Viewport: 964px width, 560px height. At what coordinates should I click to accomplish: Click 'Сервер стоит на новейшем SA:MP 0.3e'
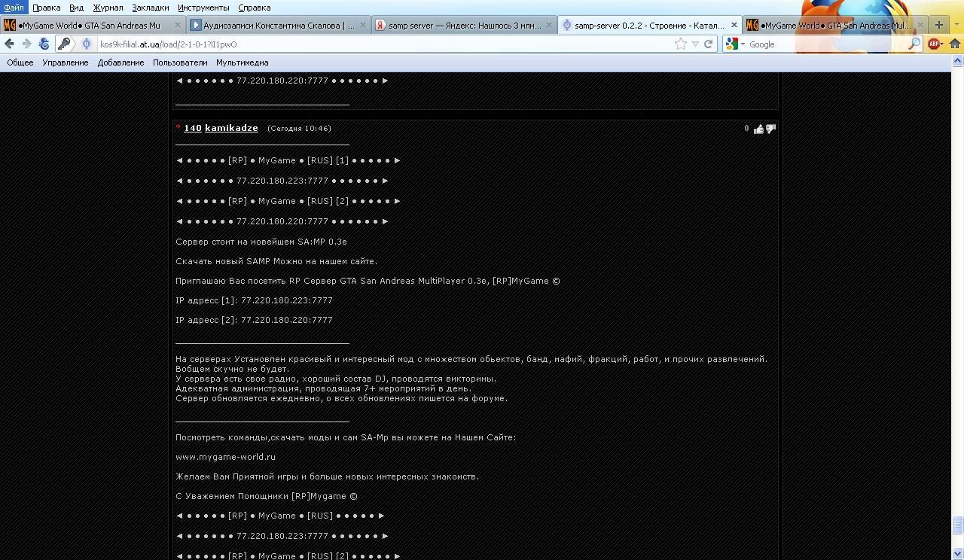tap(261, 242)
